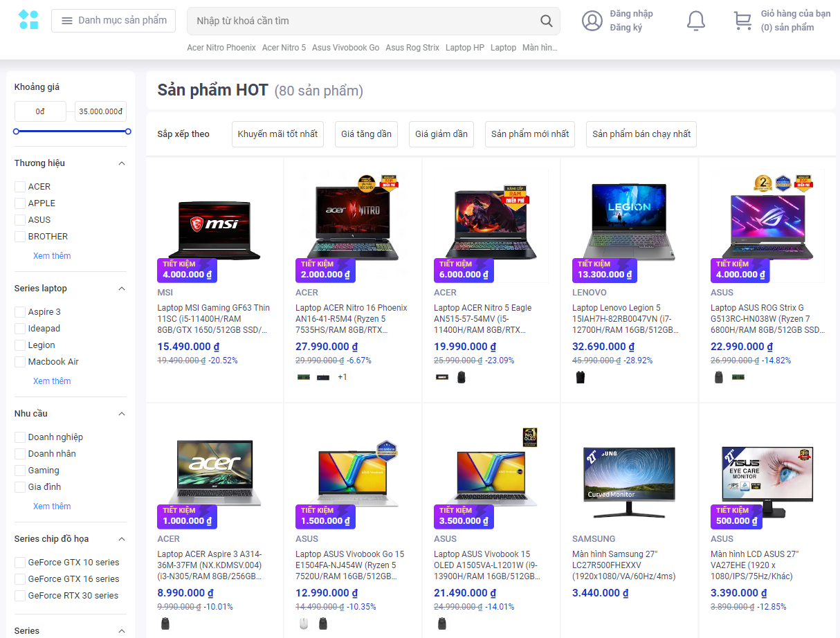Click backpack gift icon under Vivobook 15 OLED
The width and height of the screenshot is (840, 638).
(x=441, y=623)
